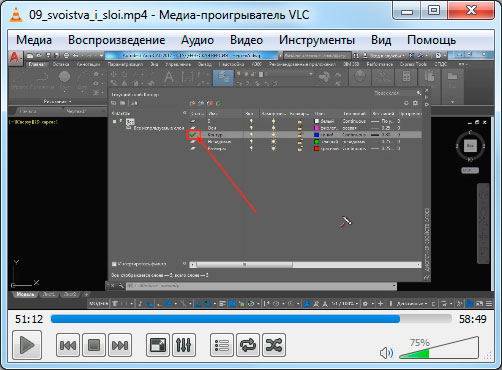Jump to the next media track
This screenshot has height=370, width=502.
[120, 345]
